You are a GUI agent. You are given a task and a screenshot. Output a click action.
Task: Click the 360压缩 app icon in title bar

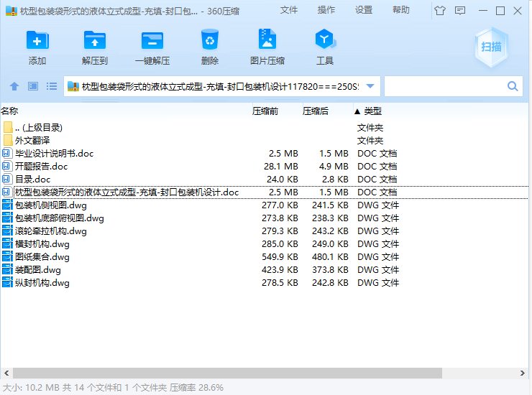point(12,11)
